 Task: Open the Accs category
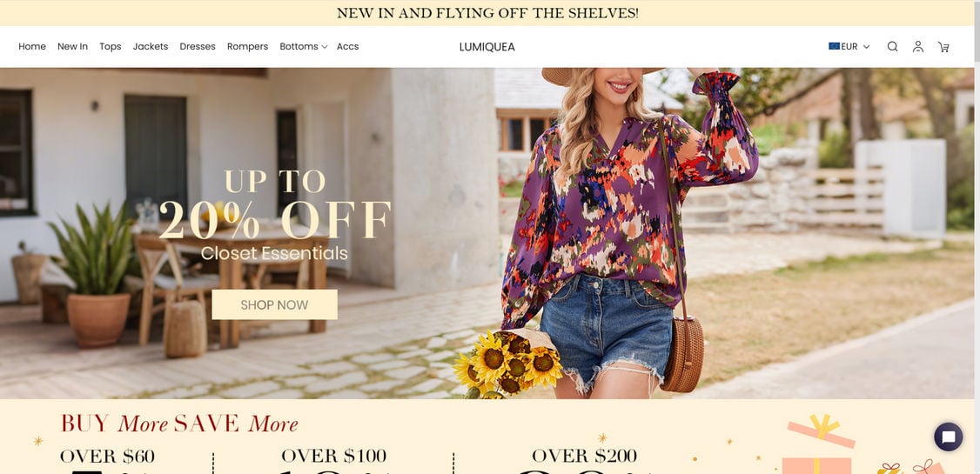[x=347, y=46]
